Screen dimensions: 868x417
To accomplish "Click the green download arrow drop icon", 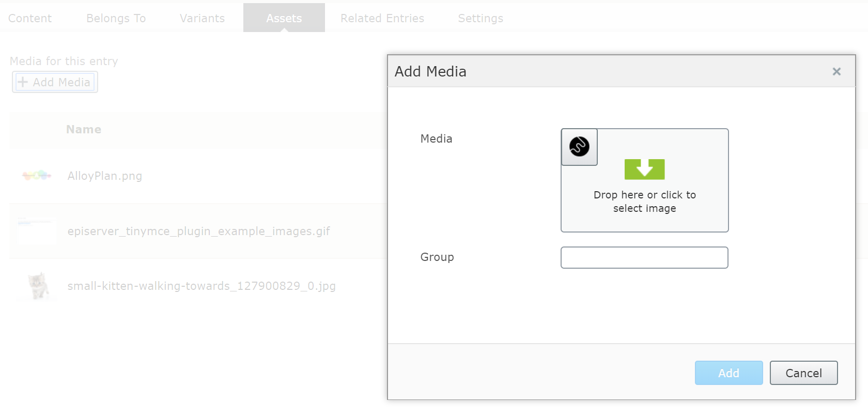I will 644,169.
